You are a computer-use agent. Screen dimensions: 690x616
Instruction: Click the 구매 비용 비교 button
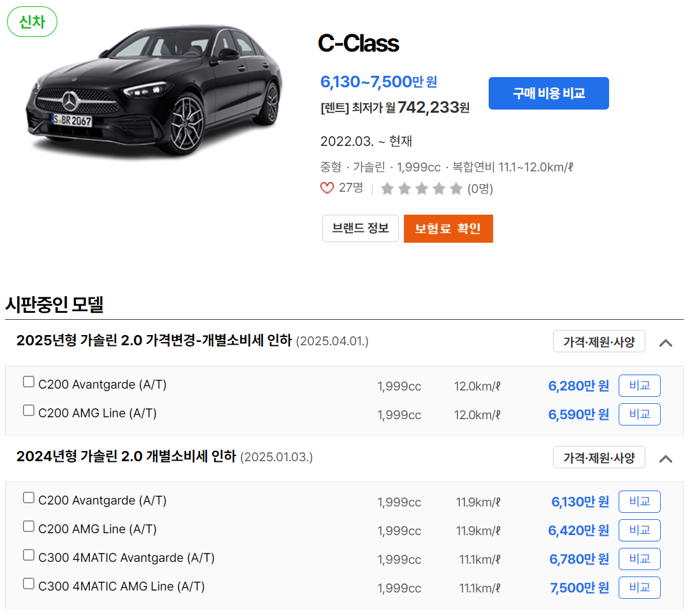tap(549, 93)
